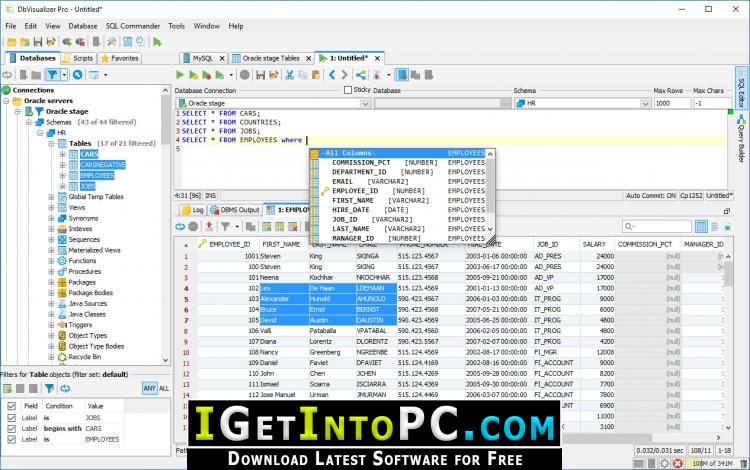Viewport: 750px width, 470px height.
Task: Click the filter funnel icon in Databases toolbar
Action: pyautogui.click(x=52, y=75)
